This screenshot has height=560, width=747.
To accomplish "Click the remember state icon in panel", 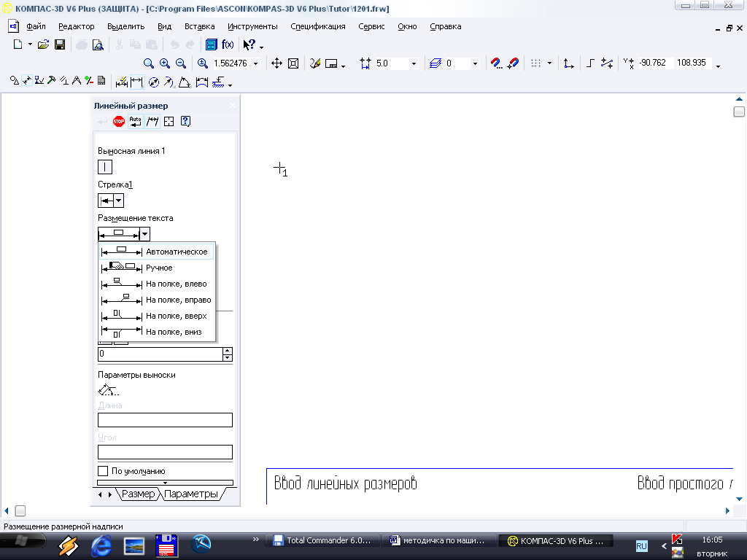I will pos(169,122).
